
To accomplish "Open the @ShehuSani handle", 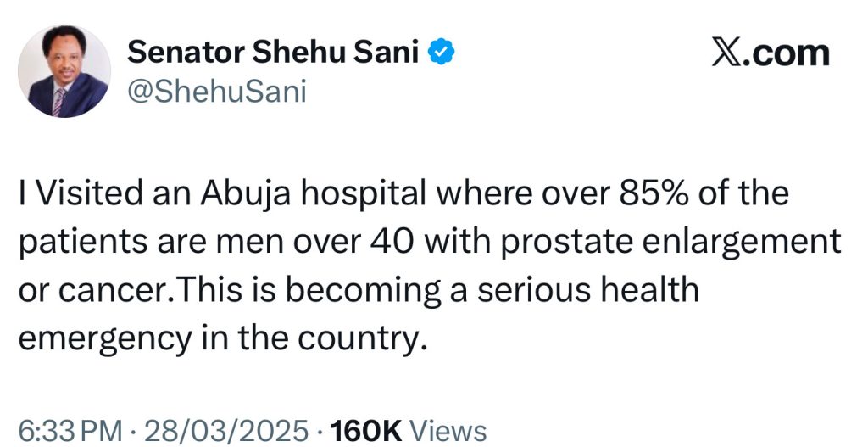I will [216, 91].
